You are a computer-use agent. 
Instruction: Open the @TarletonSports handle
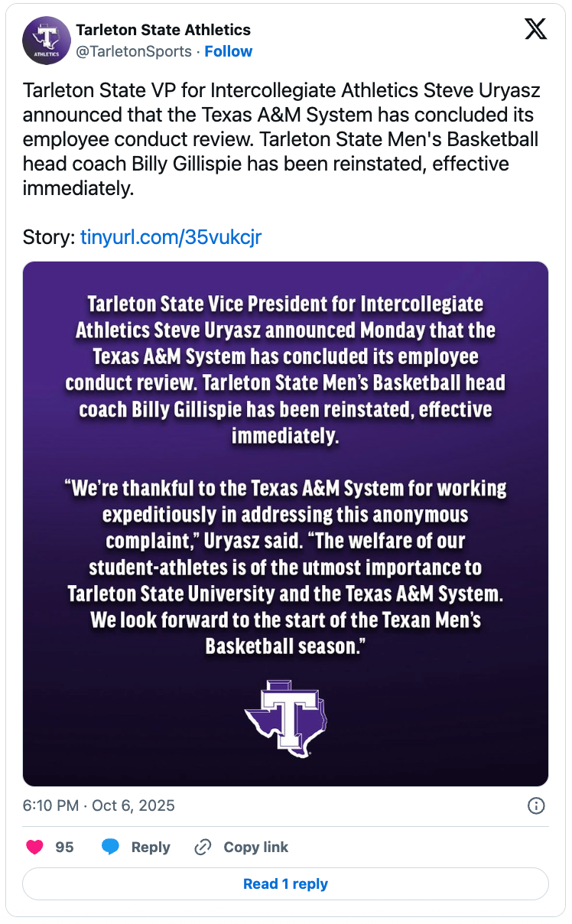134,51
